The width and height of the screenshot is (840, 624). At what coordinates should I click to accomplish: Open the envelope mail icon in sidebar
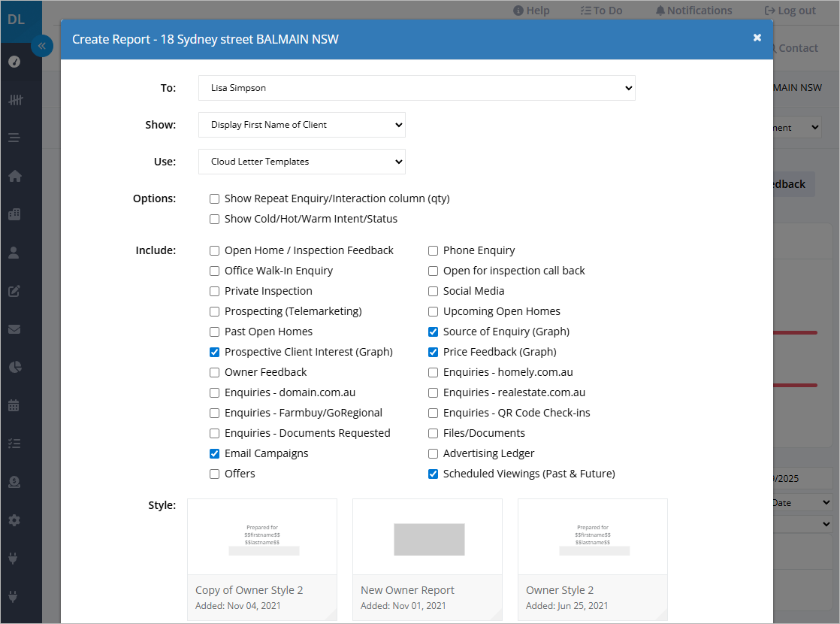coord(14,329)
